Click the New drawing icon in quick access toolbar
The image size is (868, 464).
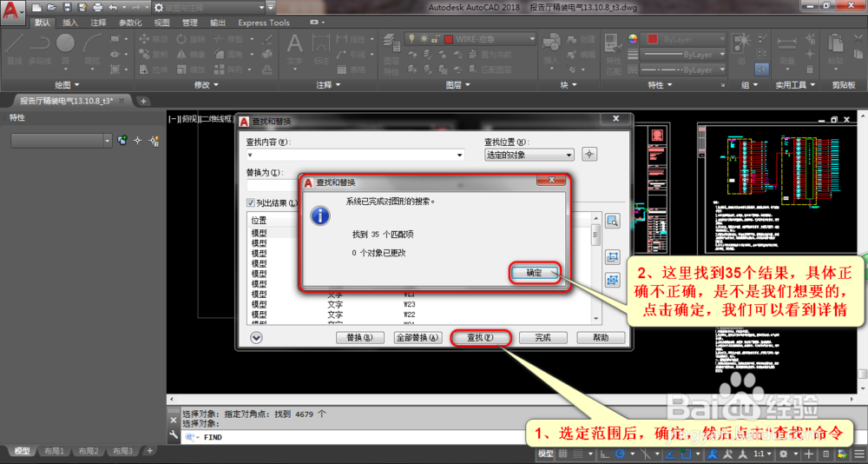tap(37, 7)
